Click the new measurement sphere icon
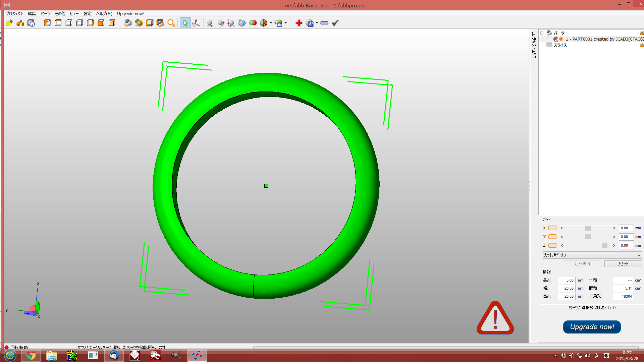This screenshot has height=362, width=644. [310, 23]
